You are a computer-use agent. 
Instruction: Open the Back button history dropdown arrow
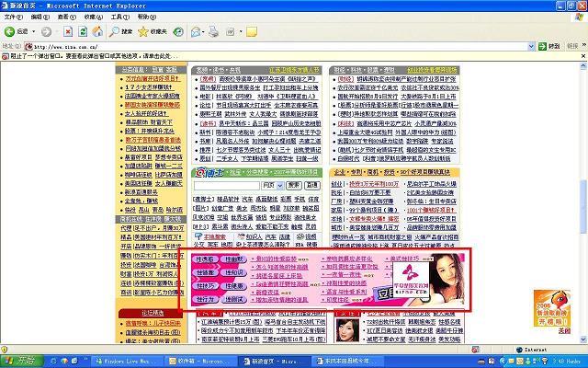pos(33,31)
